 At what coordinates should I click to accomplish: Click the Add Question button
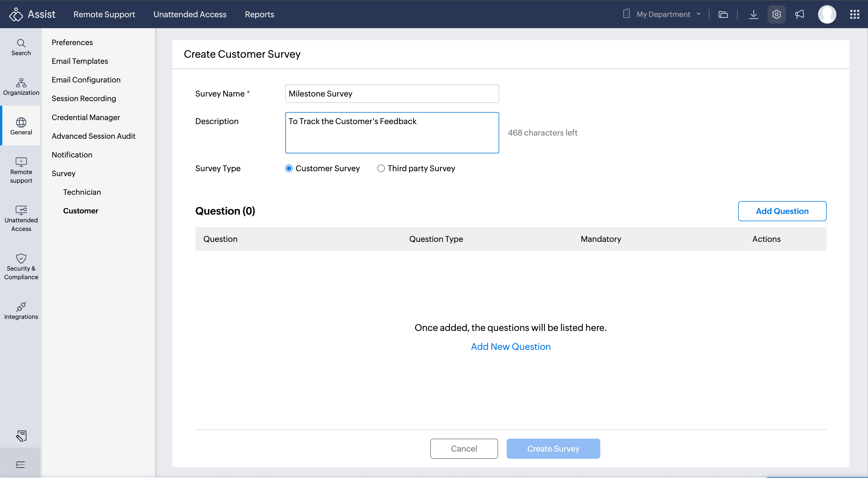coord(782,211)
